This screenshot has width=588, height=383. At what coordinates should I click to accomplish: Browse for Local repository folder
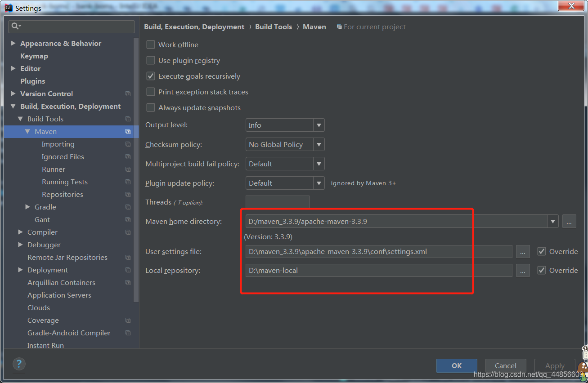coord(523,271)
